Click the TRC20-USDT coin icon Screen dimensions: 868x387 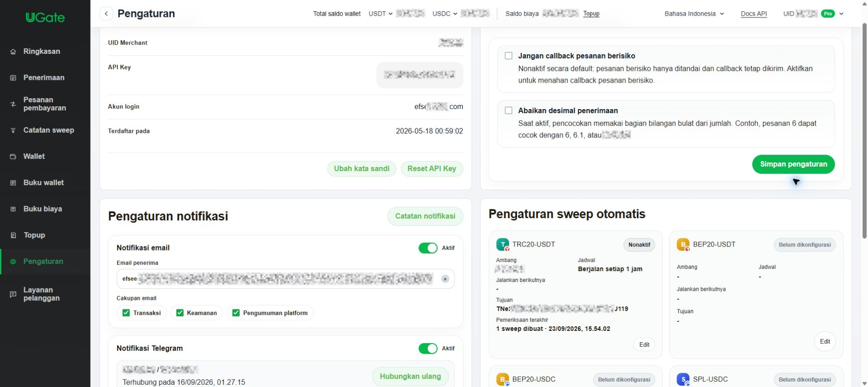point(503,245)
